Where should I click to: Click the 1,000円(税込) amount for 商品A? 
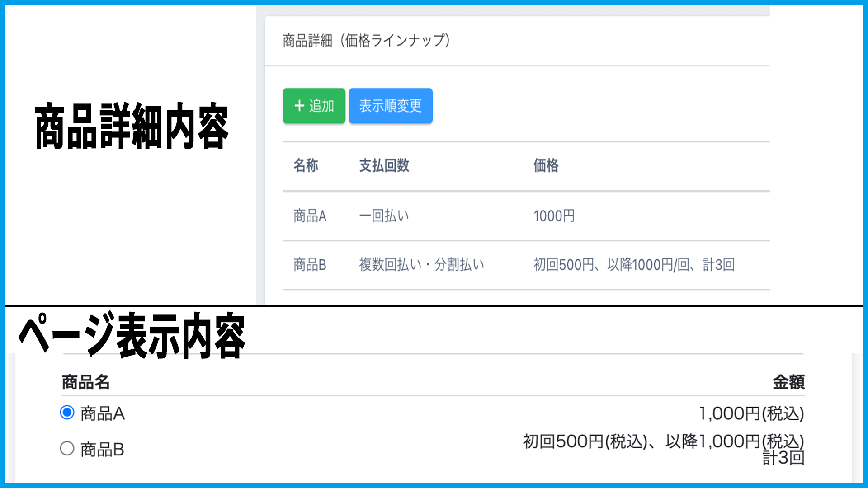[x=751, y=413]
